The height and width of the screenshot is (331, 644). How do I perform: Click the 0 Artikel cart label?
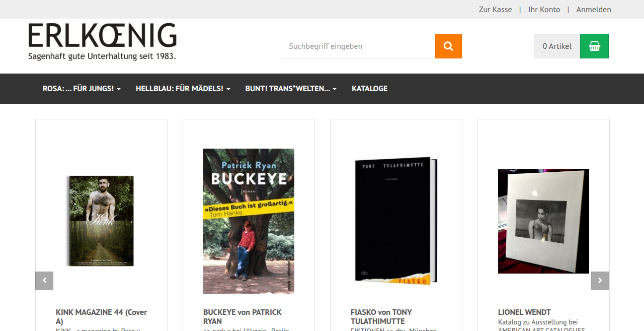tap(557, 46)
